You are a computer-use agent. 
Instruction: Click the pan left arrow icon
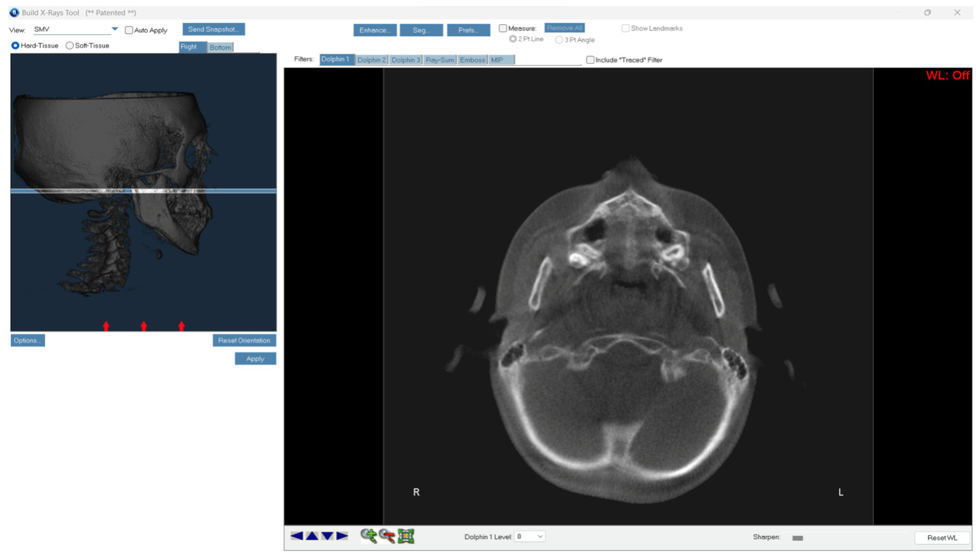click(297, 536)
